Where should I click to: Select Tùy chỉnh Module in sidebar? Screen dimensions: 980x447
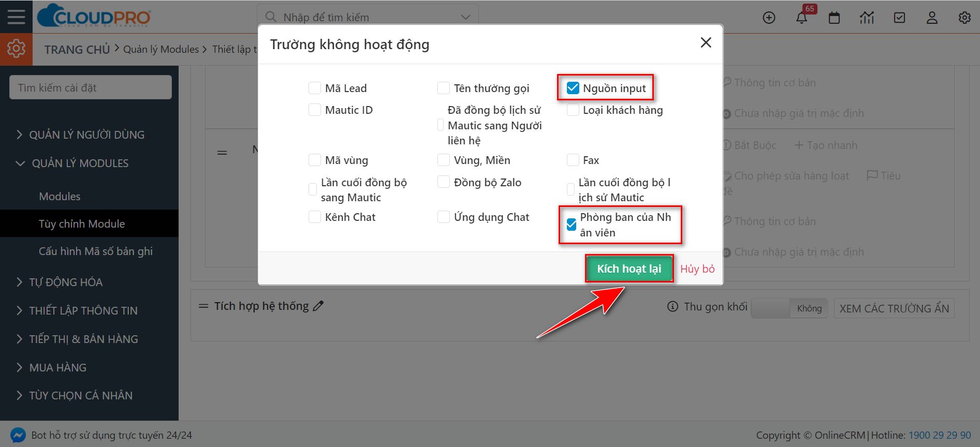(89, 224)
